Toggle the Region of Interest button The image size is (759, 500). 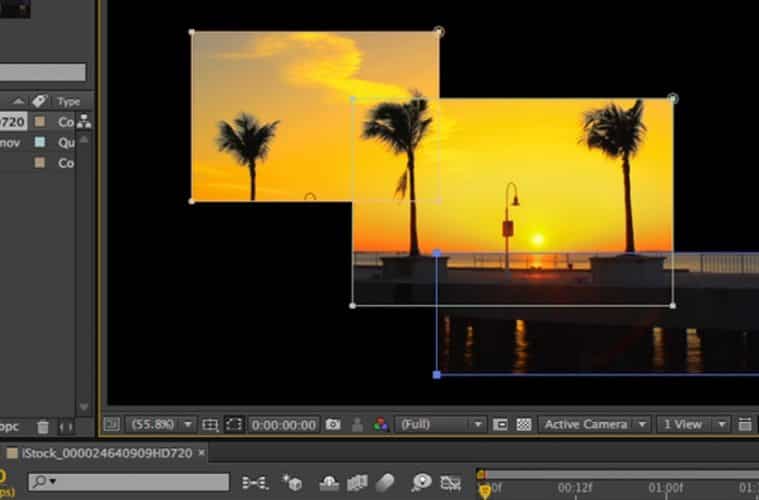[x=501, y=424]
